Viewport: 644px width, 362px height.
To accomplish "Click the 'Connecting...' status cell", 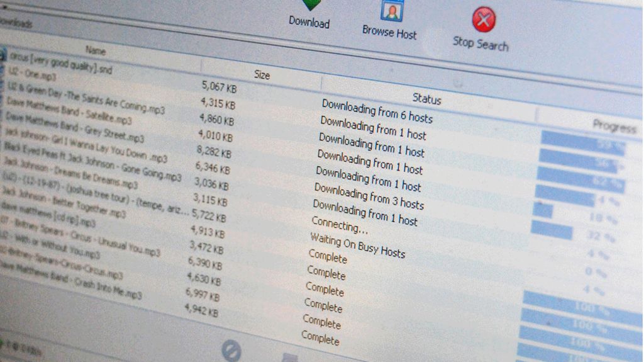I will (x=339, y=225).
